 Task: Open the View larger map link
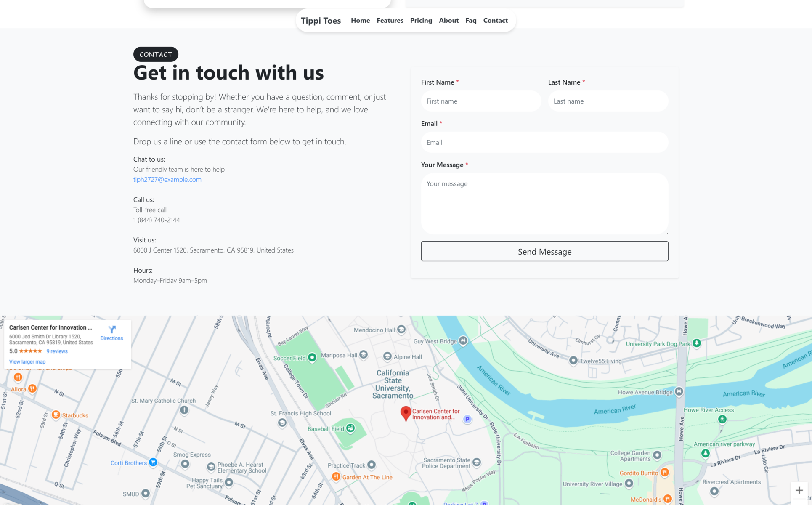pos(27,361)
